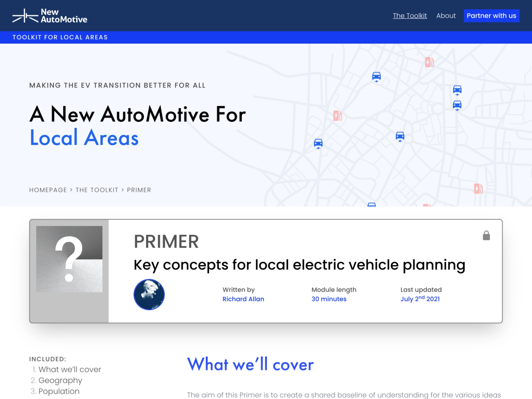Click the lower of two stacked blue car icons
Viewport: 532px width, 399px height.
pos(457,105)
